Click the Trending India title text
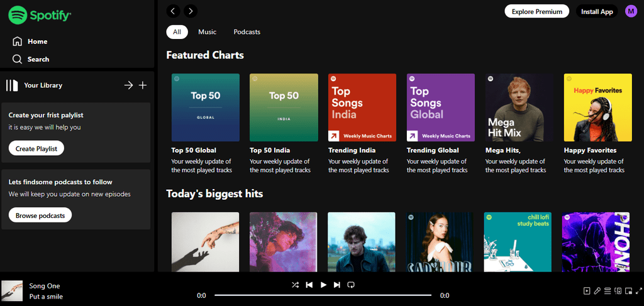The height and width of the screenshot is (306, 644). point(352,150)
